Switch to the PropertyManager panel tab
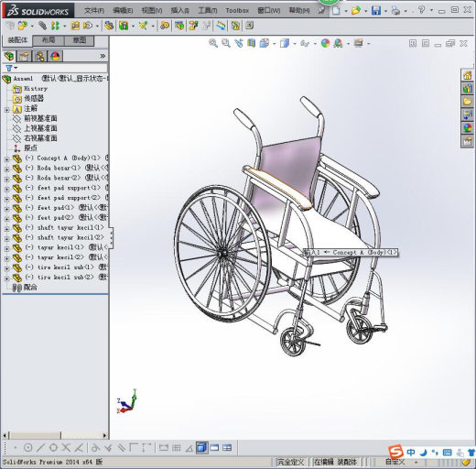This screenshot has width=476, height=469. (x=25, y=56)
